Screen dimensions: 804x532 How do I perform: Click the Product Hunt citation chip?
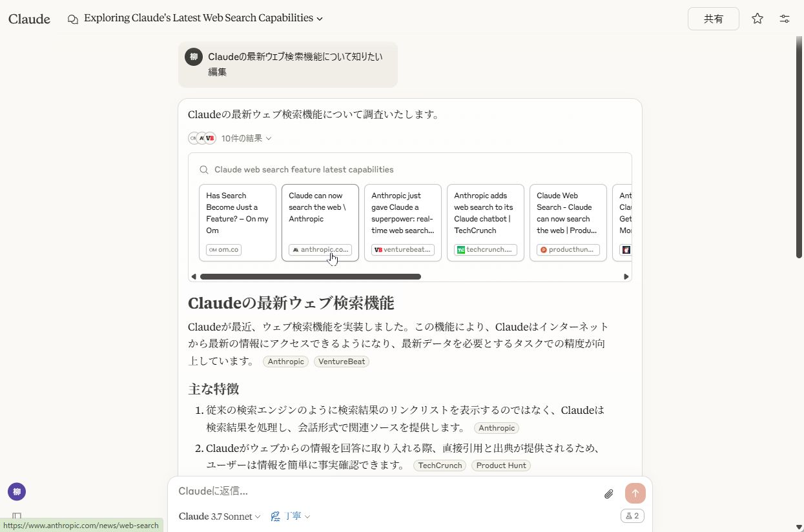click(x=501, y=466)
